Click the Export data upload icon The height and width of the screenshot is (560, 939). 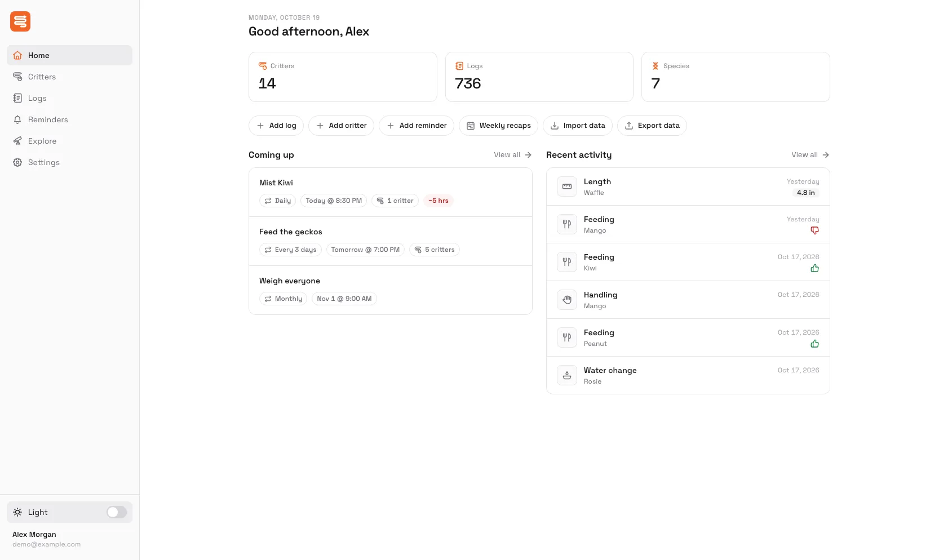click(629, 126)
